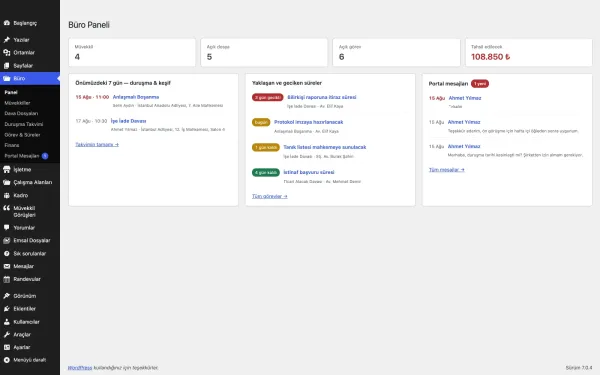Open Yorumlar comment bubble icon
Viewport: 600px width, 375px height.
coord(7,227)
